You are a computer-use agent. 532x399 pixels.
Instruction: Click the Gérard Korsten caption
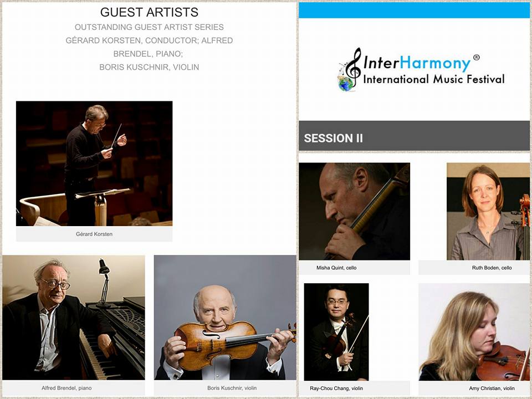(x=94, y=234)
